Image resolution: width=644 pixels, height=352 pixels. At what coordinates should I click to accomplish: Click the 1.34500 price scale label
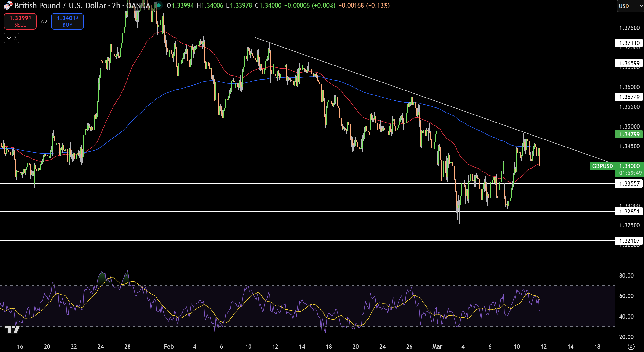tap(629, 146)
